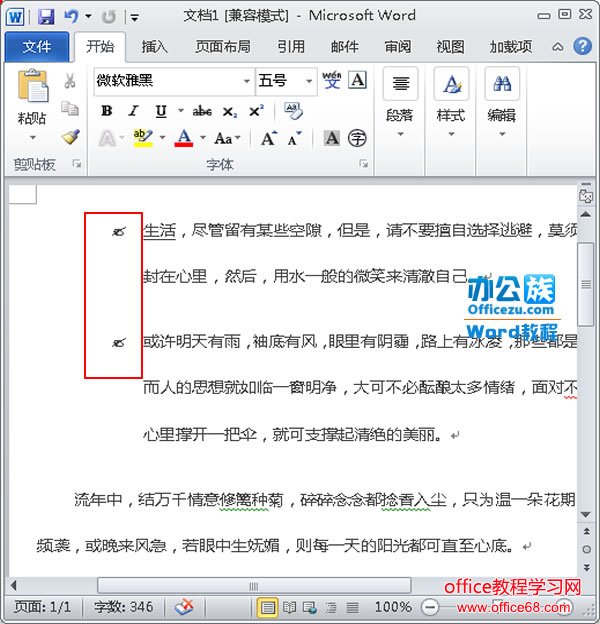This screenshot has height=624, width=600.
Task: Click the Cut scissors icon
Action: [x=70, y=80]
